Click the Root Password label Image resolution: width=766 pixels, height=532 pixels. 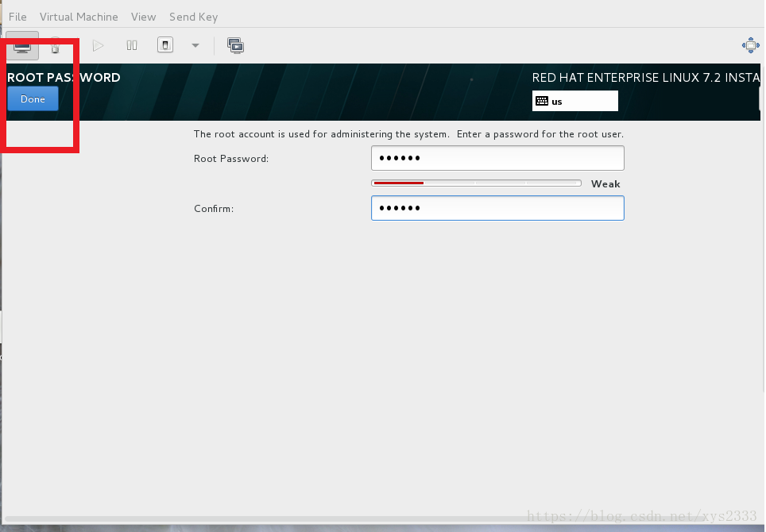pos(231,159)
